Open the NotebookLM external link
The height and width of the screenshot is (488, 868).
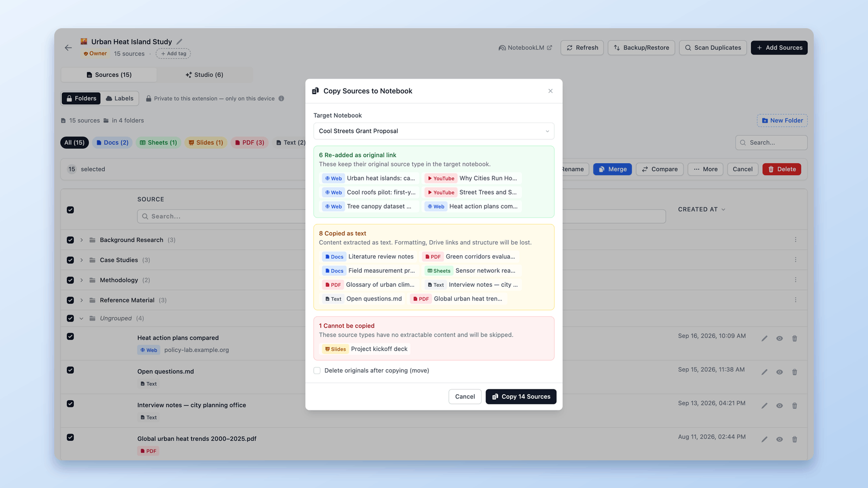point(525,48)
